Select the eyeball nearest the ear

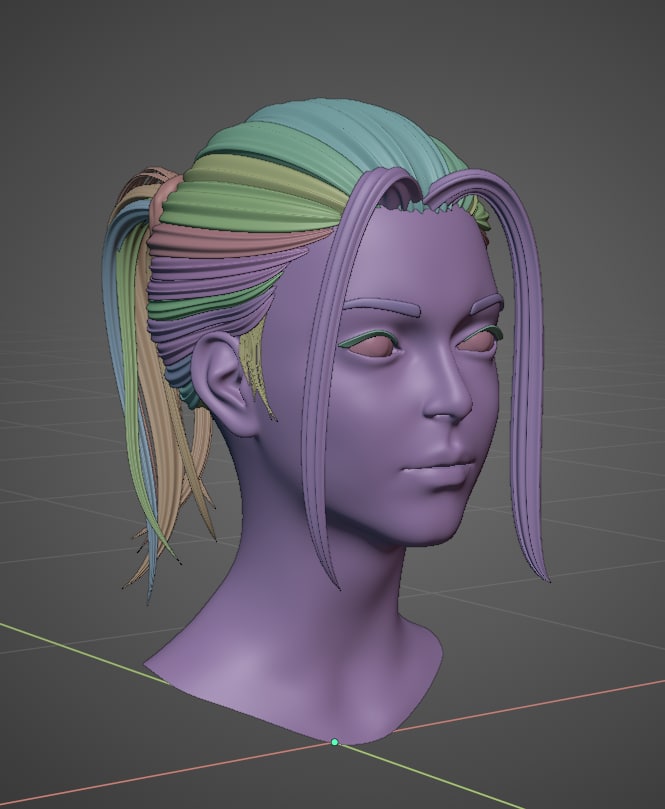372,347
